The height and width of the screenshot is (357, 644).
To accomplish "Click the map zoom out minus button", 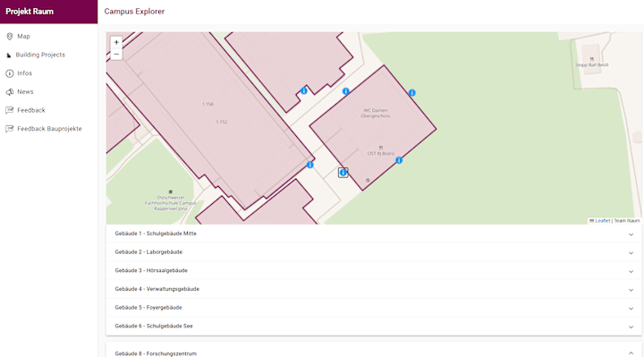I will (116, 55).
